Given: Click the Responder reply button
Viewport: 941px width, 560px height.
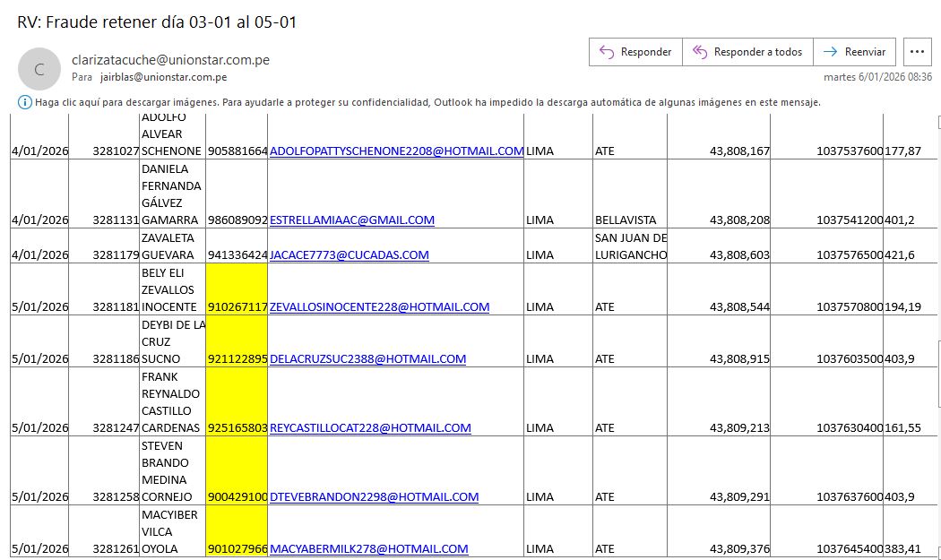Looking at the screenshot, I should [x=635, y=52].
